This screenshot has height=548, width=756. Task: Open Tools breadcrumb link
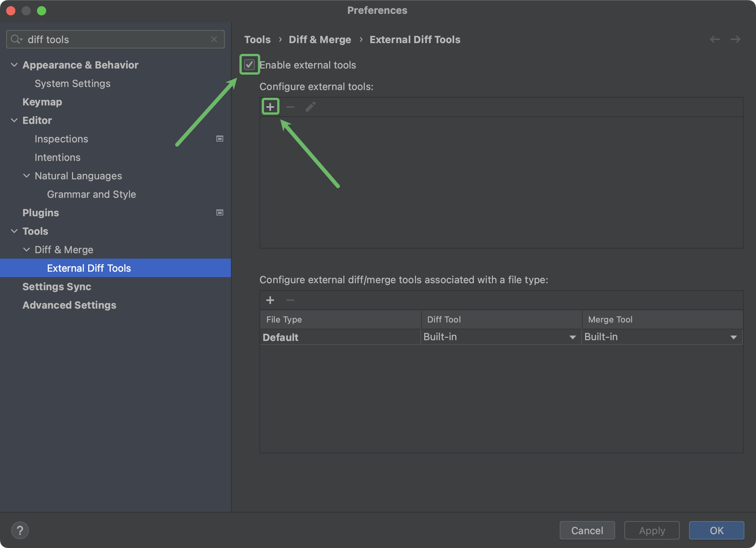257,39
